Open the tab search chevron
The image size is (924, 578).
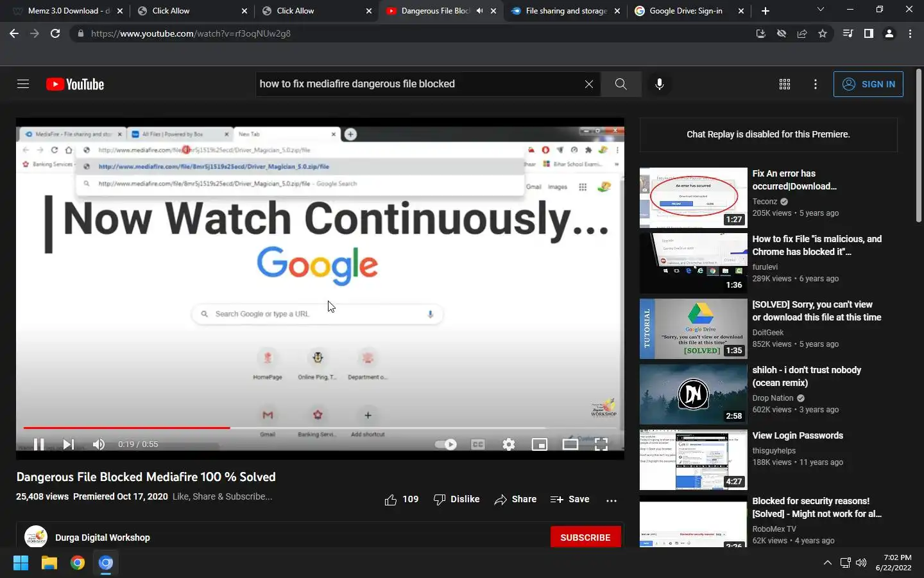pos(820,10)
